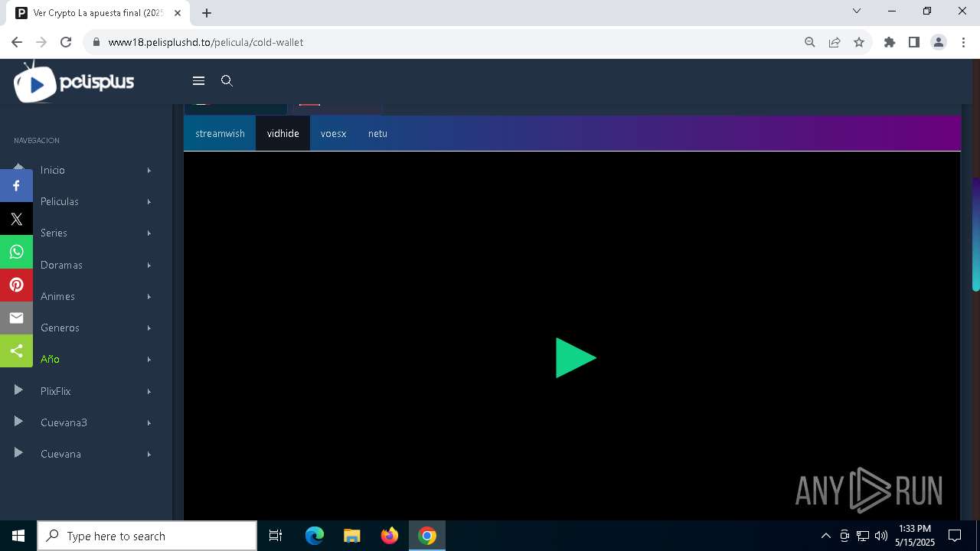
Task: Open the Peliculas navigation link
Action: [x=60, y=201]
